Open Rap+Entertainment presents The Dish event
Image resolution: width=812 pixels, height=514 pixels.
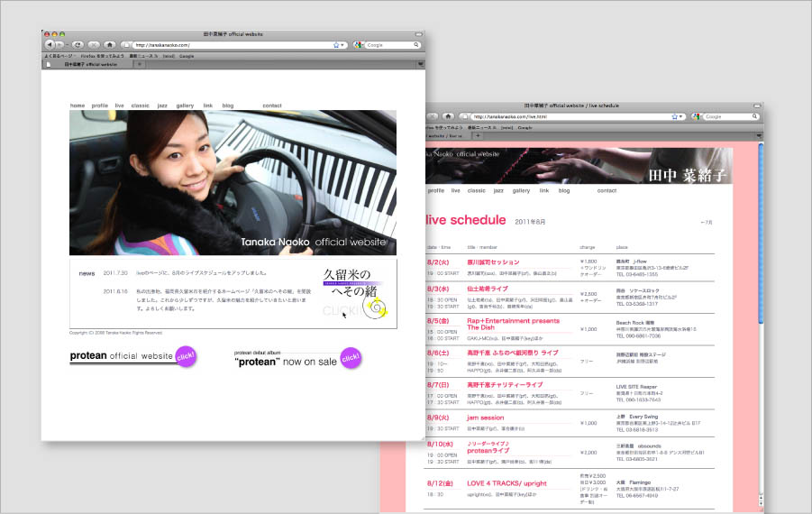[513, 324]
